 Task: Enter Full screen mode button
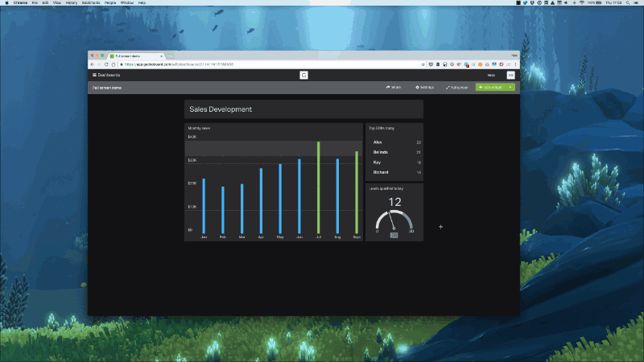tap(457, 88)
